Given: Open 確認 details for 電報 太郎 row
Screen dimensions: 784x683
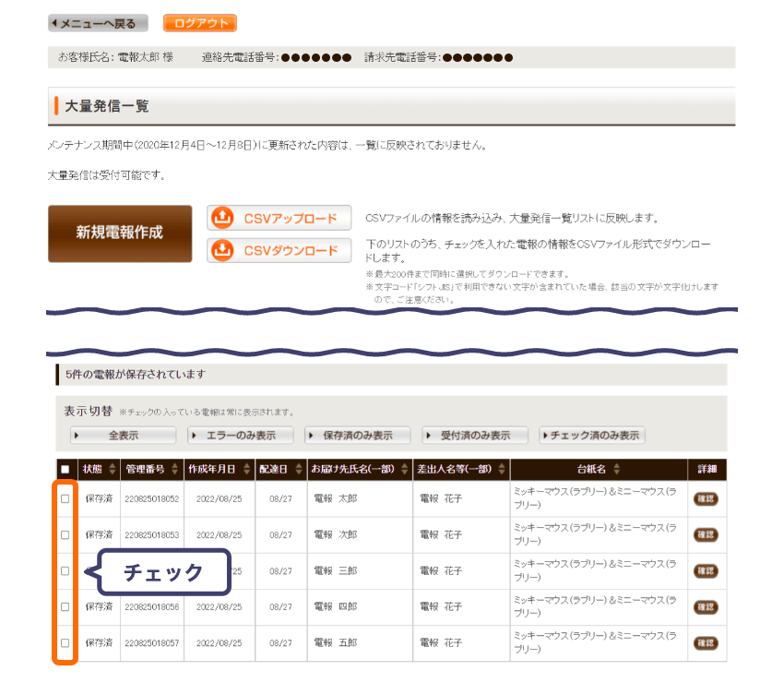Looking at the screenshot, I should coord(706,498).
